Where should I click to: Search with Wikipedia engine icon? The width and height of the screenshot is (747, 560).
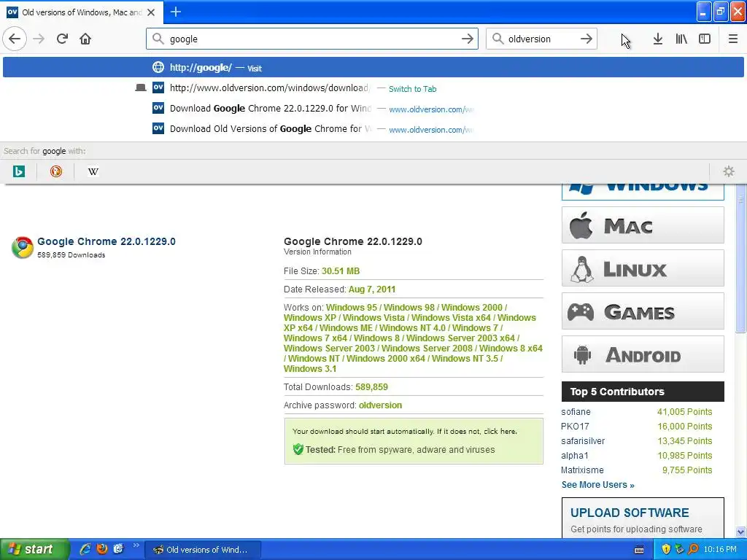pyautogui.click(x=93, y=171)
